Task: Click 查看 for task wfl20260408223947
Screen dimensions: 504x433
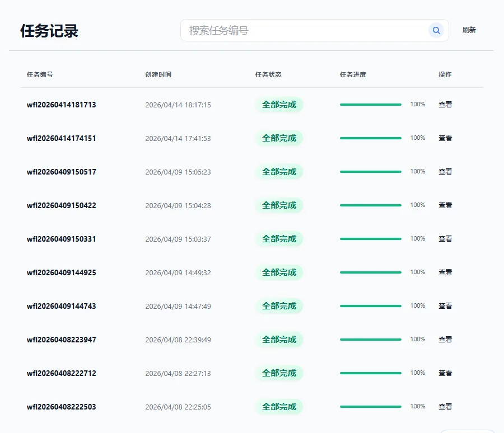Action: 445,340
